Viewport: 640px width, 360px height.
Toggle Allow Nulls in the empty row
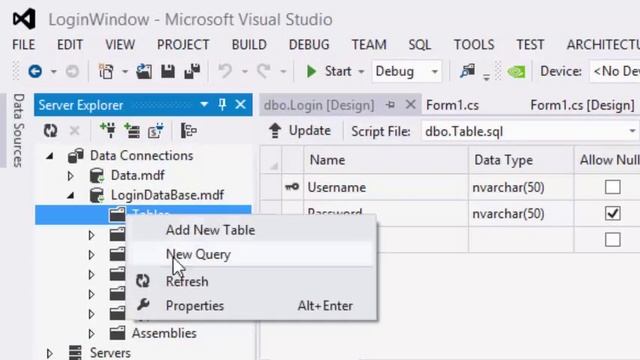[613, 240]
